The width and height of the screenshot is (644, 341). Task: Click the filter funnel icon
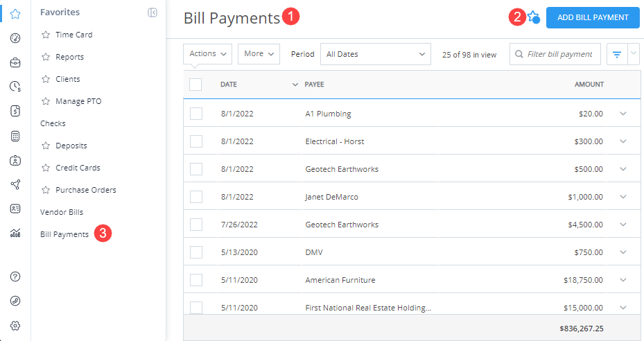coord(617,54)
